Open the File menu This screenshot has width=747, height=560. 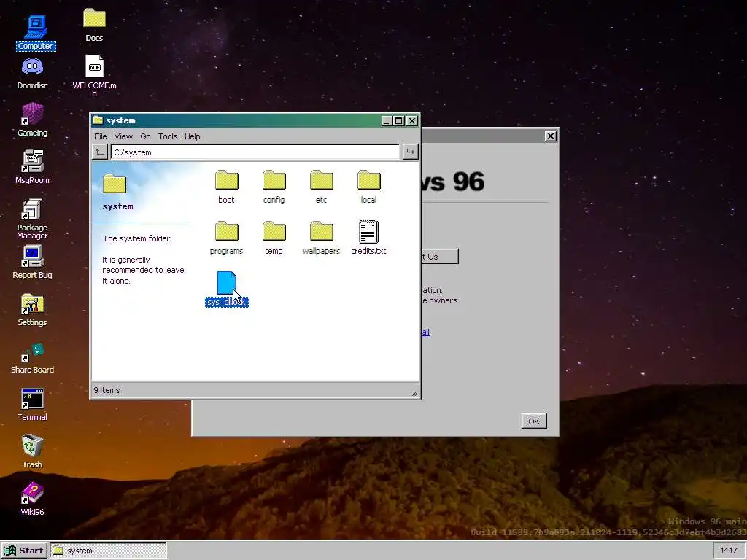pyautogui.click(x=101, y=136)
